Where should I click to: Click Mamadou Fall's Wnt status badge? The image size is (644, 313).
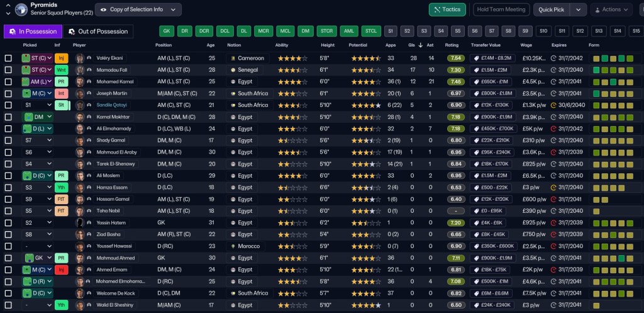tap(61, 70)
